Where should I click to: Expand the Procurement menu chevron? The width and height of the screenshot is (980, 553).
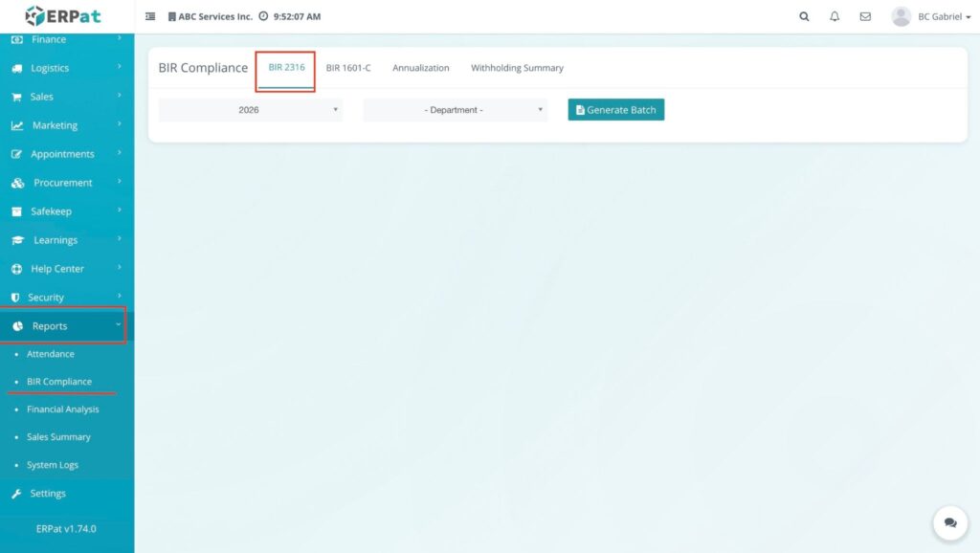[x=119, y=182]
